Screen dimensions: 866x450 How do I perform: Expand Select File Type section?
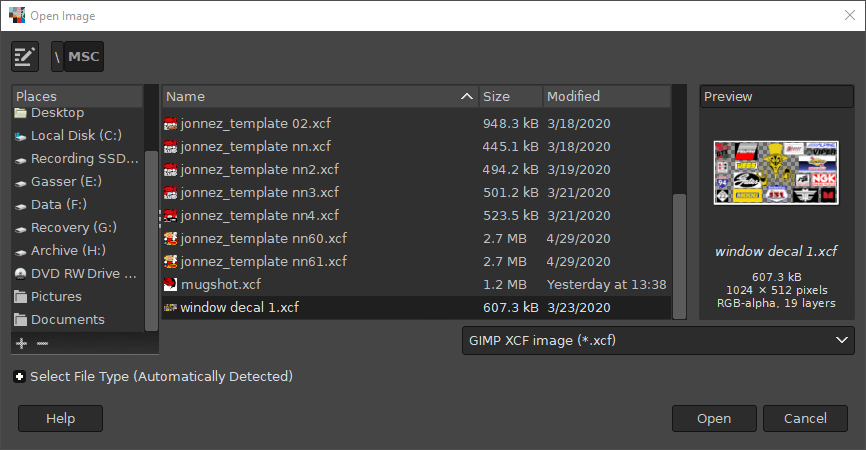coord(20,377)
